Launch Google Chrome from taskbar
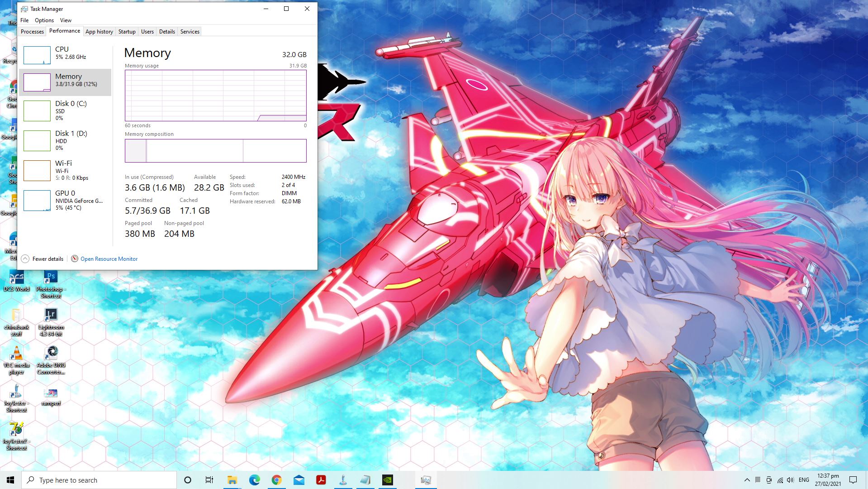The width and height of the screenshot is (868, 489). 277,480
